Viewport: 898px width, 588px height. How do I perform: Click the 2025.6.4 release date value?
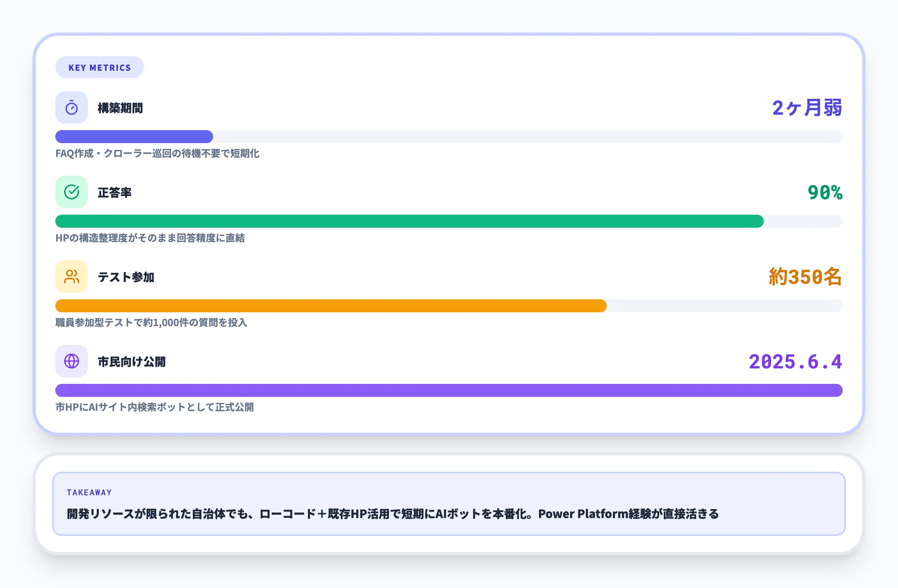(795, 362)
